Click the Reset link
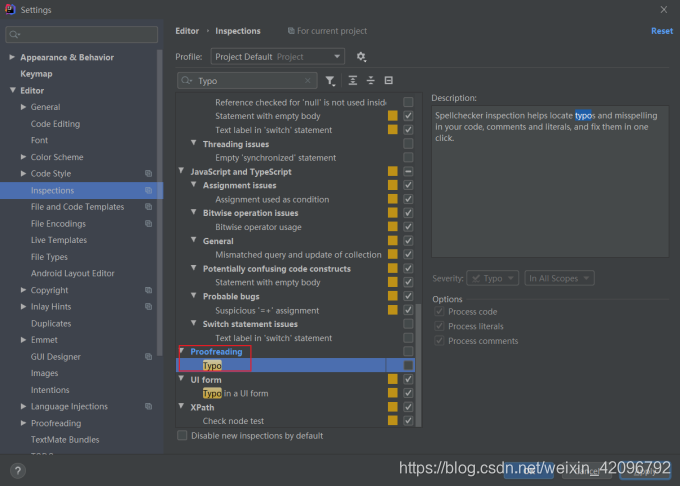 click(662, 31)
